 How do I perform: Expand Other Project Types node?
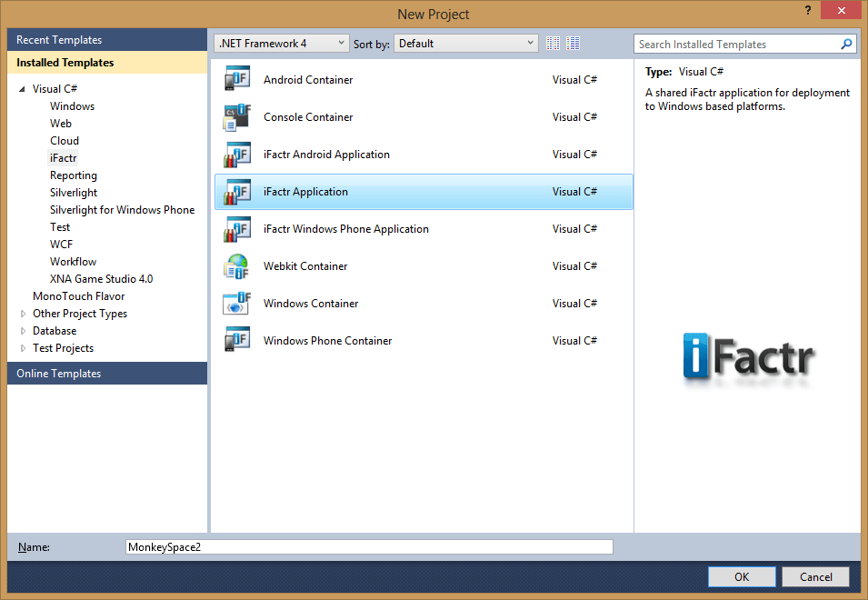[x=23, y=314]
